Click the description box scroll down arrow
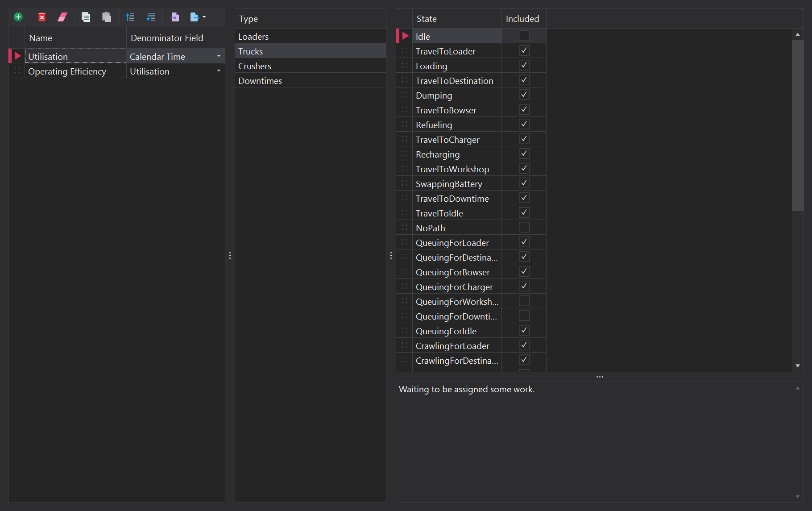Screen dimensions: 812x511 (798, 496)
